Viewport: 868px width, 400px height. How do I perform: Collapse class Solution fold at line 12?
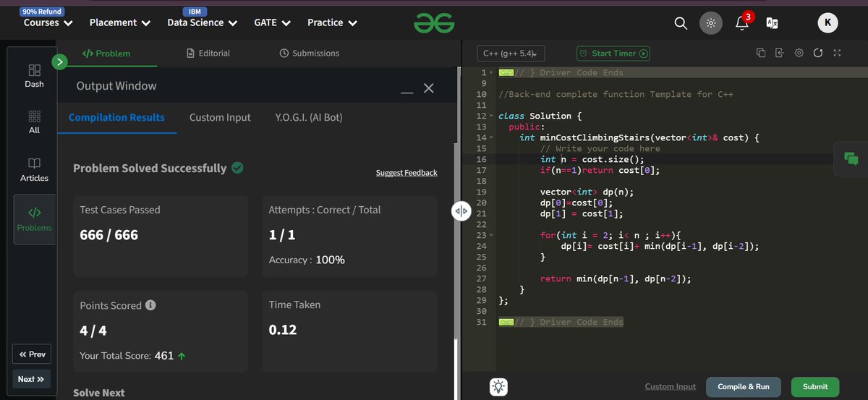pos(492,116)
